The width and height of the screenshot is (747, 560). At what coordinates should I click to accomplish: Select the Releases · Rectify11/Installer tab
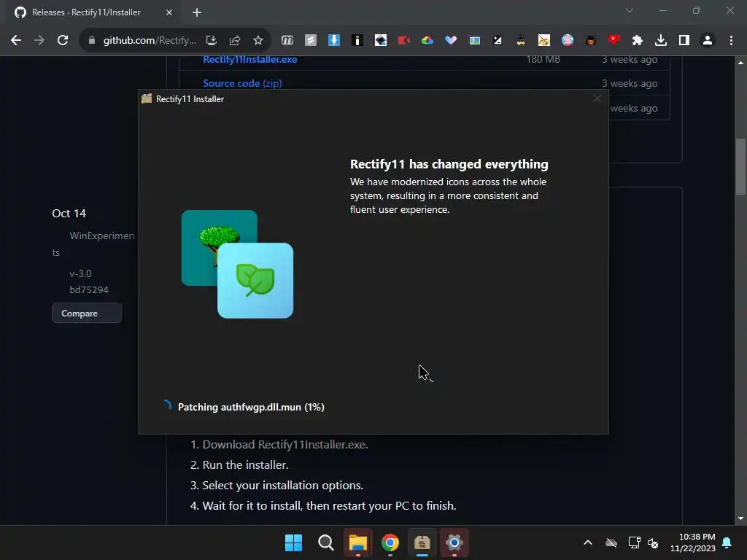(x=86, y=12)
